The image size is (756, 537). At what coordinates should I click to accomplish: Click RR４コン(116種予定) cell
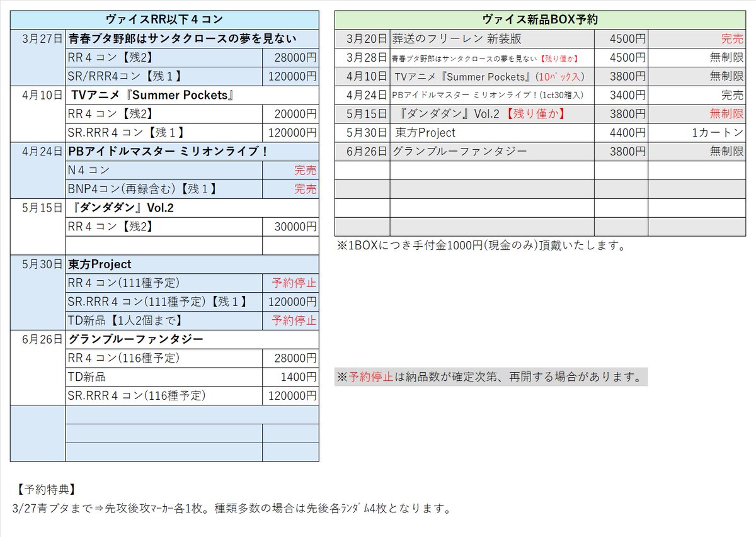coord(164,358)
